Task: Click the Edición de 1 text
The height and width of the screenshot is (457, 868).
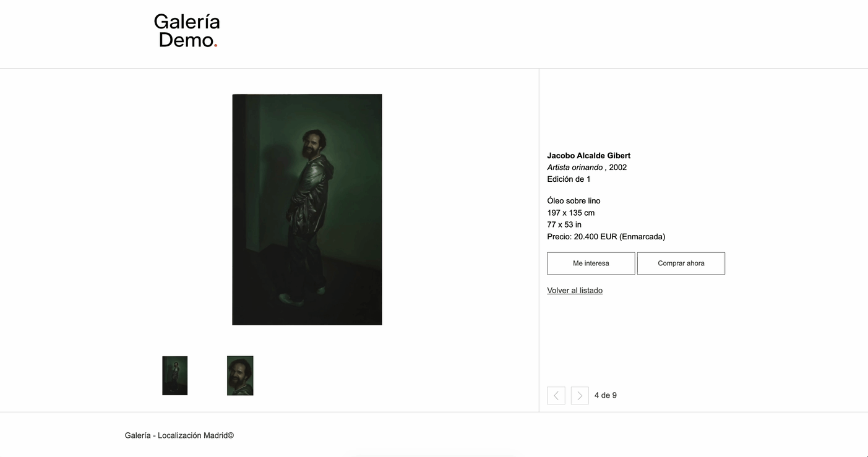Action: point(569,179)
